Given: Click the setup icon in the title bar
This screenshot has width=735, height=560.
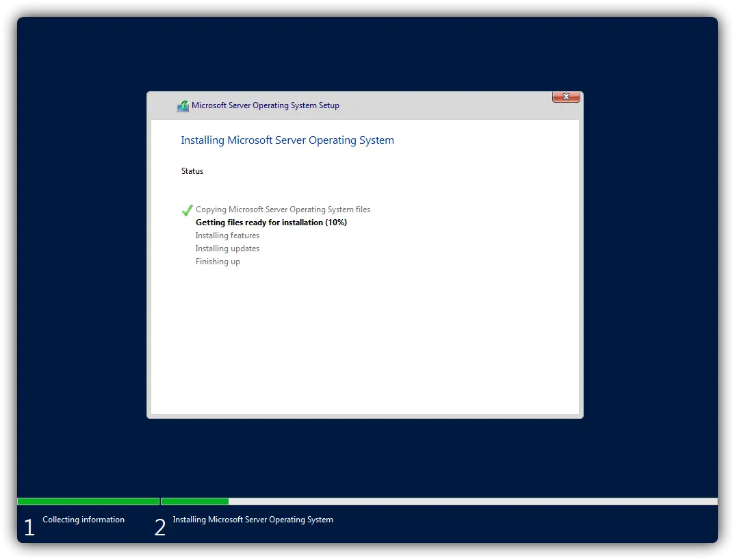Looking at the screenshot, I should pyautogui.click(x=183, y=106).
